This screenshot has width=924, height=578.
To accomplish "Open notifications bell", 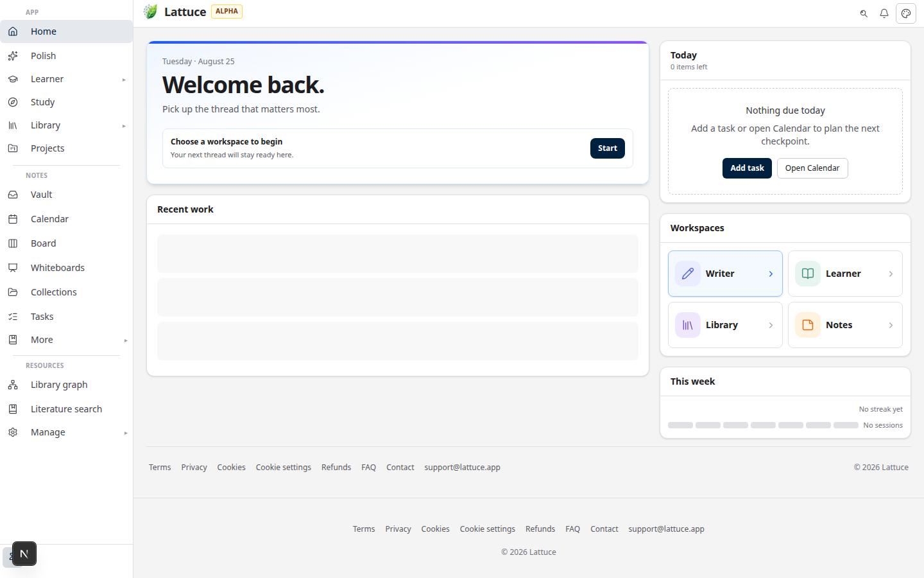I will point(884,13).
